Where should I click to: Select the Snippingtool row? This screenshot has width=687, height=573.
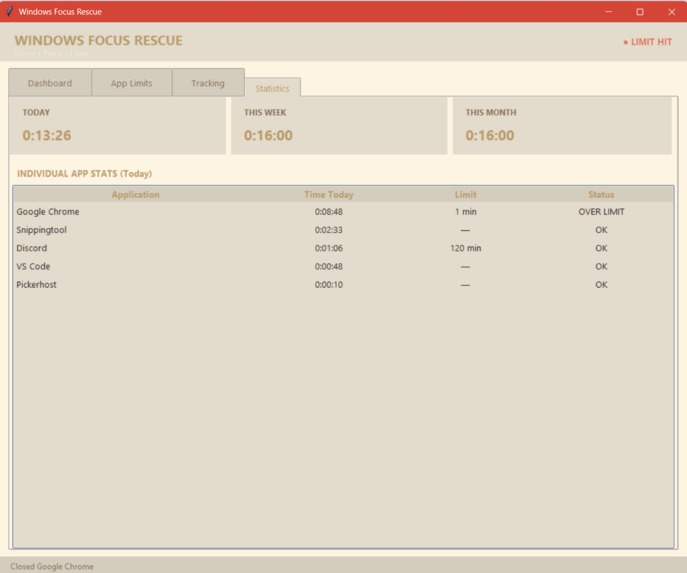(x=344, y=230)
